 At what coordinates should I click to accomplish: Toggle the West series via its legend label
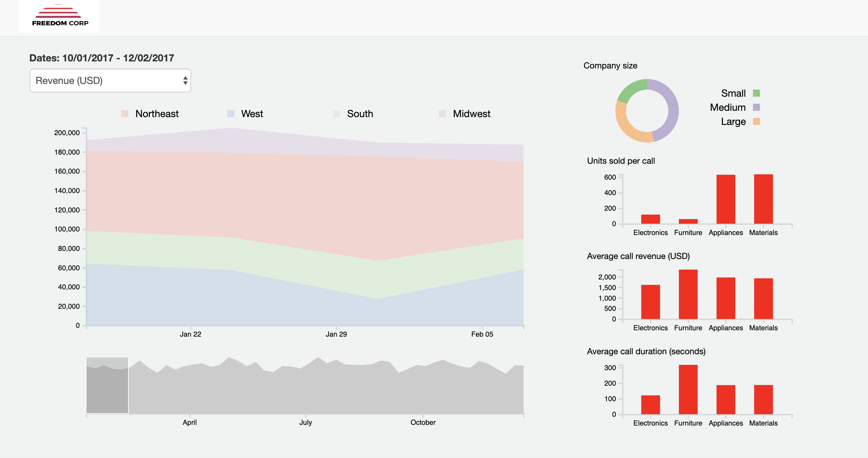click(x=252, y=114)
